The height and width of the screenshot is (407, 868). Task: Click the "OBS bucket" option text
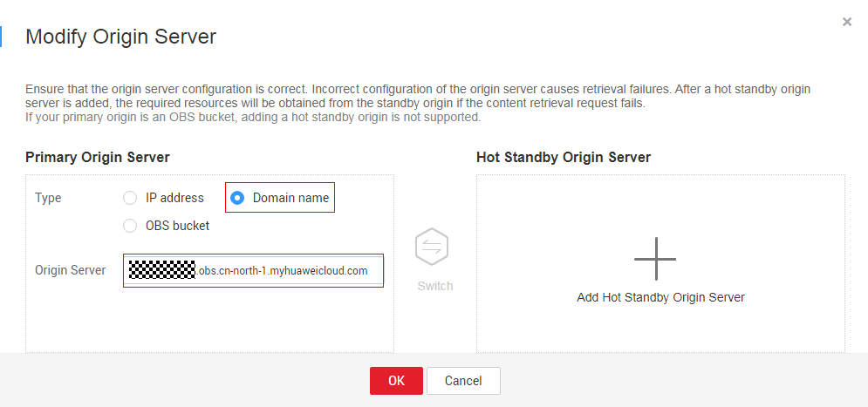[177, 226]
